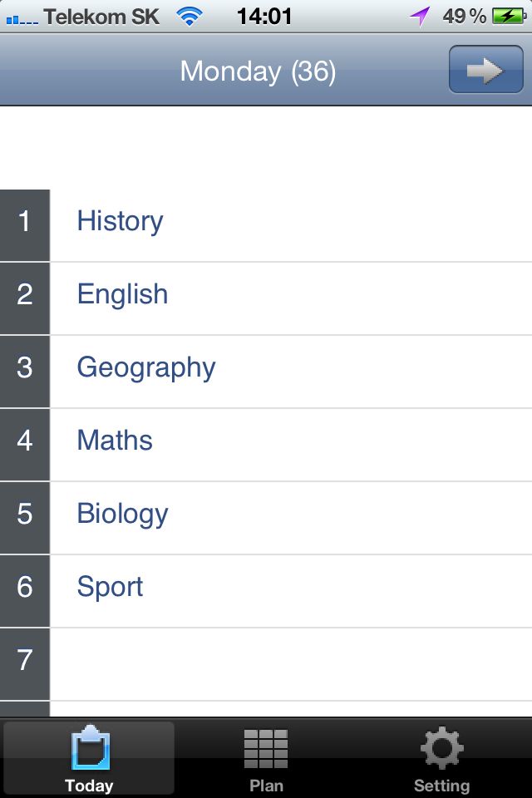Viewport: 532px width, 798px height.
Task: Tap the battery charging icon
Action: (x=508, y=16)
